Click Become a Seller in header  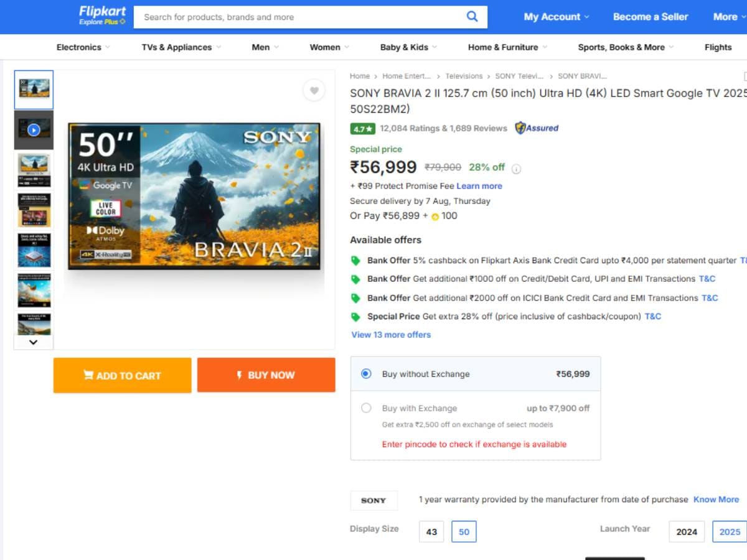(651, 17)
